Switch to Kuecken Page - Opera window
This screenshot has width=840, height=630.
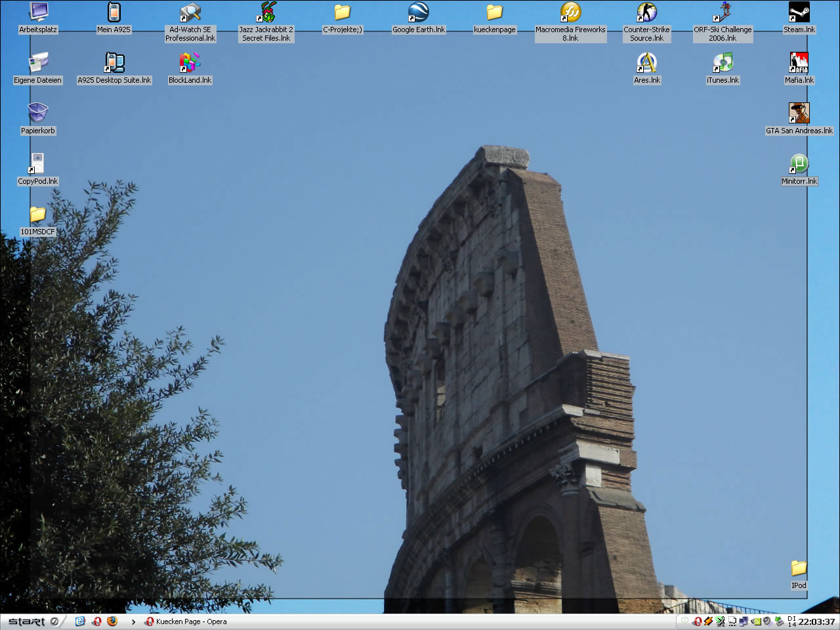186,621
